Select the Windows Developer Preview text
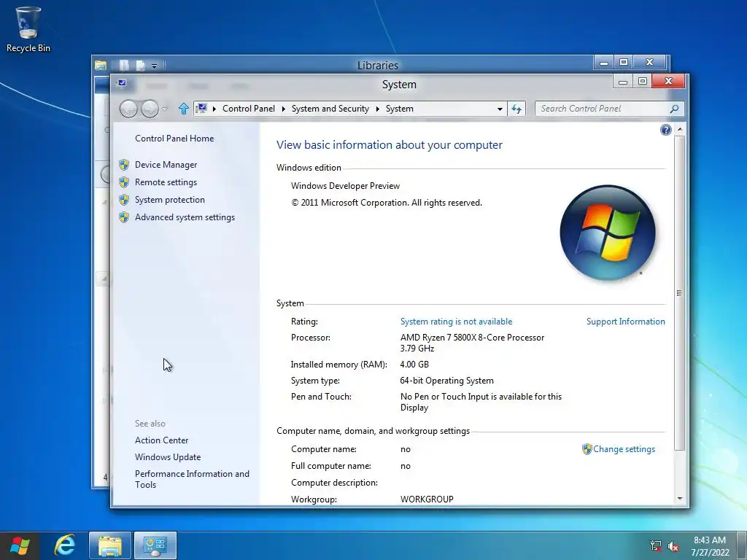 point(345,186)
